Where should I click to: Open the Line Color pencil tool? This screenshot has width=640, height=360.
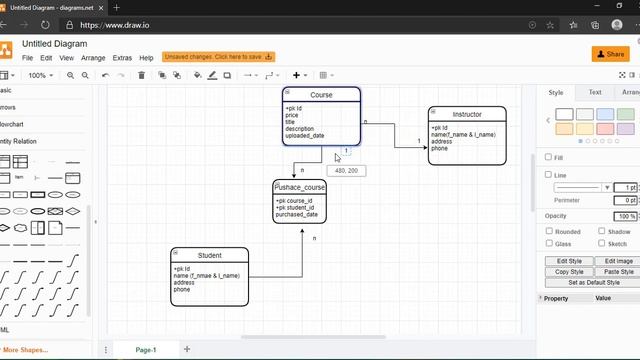(x=212, y=75)
